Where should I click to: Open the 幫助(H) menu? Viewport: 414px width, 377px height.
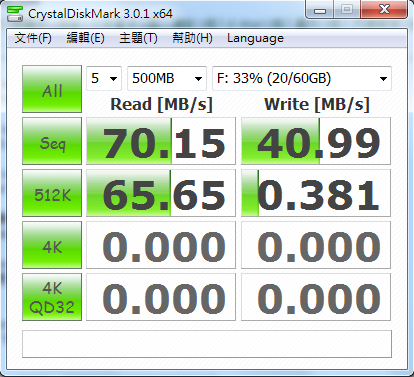192,38
